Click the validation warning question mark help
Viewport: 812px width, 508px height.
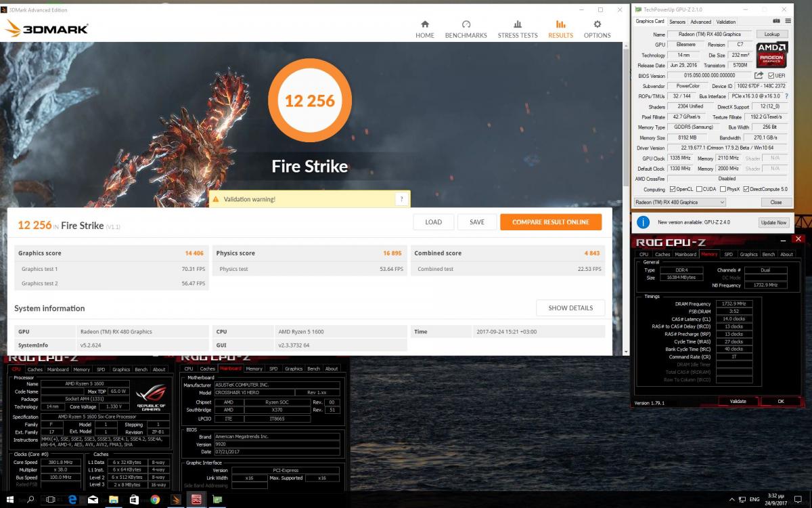coord(401,199)
